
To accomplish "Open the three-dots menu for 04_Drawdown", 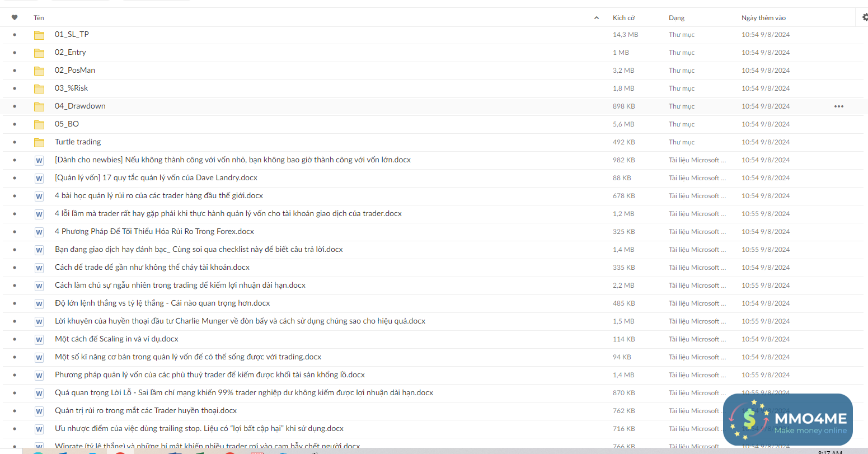I will pos(838,106).
